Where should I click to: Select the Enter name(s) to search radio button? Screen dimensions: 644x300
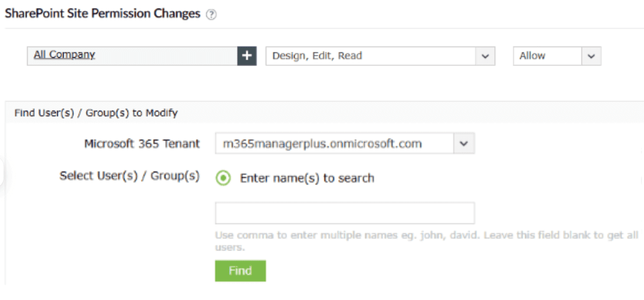[223, 178]
